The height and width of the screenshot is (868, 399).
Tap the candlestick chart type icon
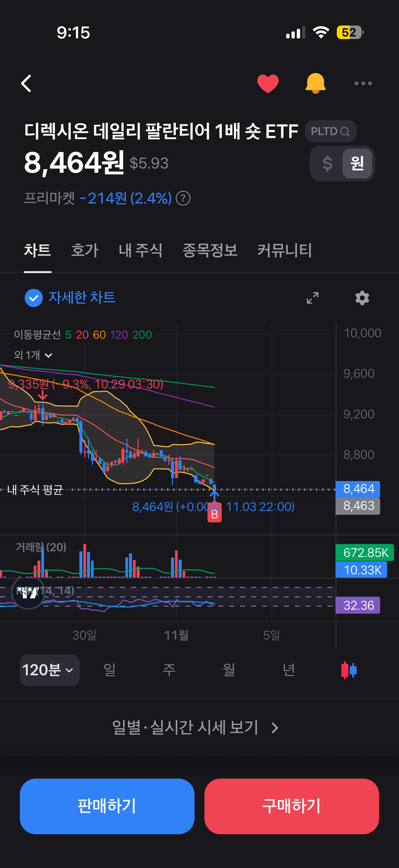click(349, 670)
